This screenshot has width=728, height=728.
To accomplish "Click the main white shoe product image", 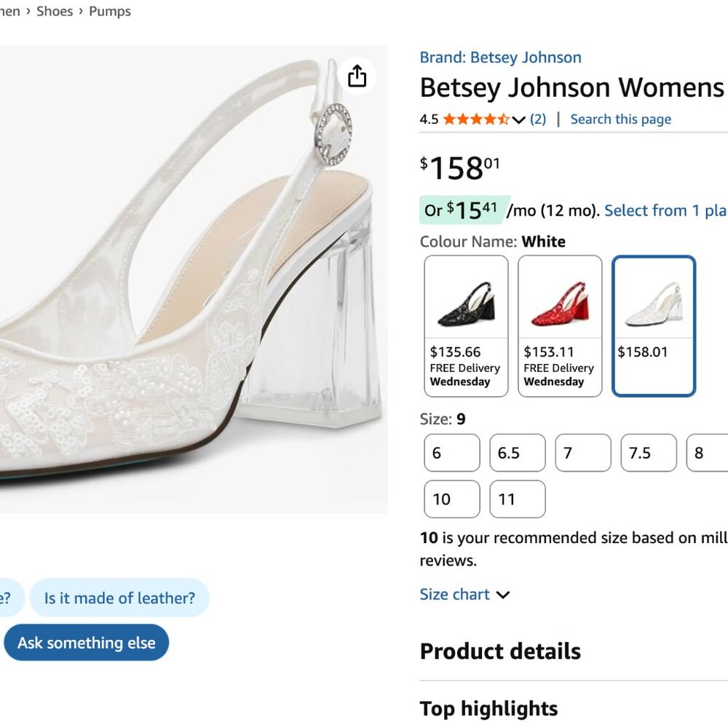I will pos(194,280).
